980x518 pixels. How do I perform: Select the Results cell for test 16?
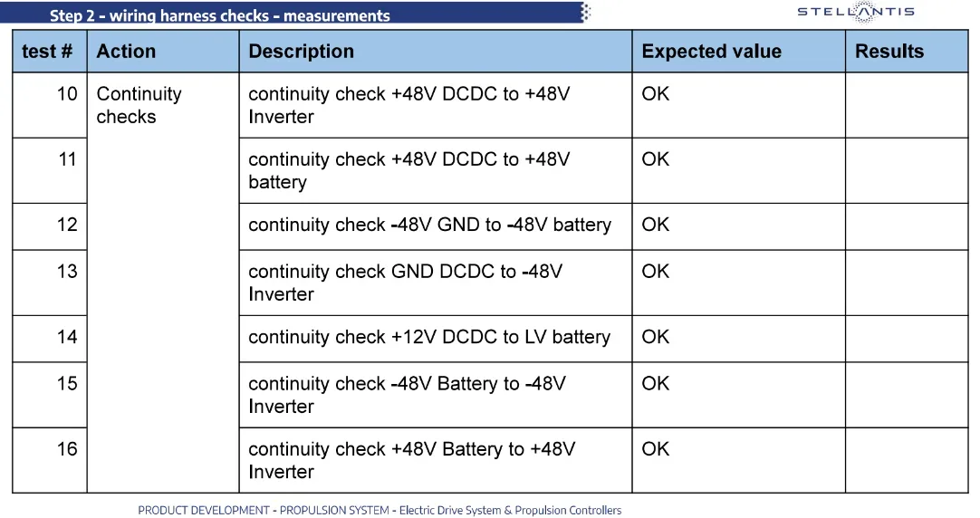click(x=907, y=461)
